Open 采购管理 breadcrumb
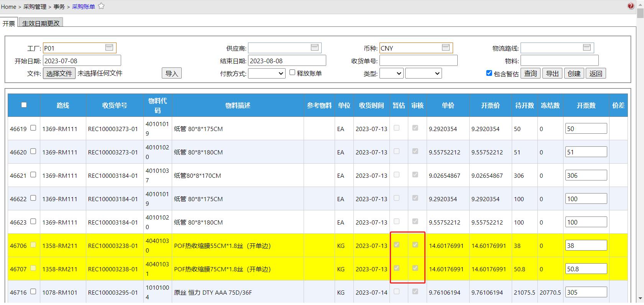Image resolution: width=644 pixels, height=305 pixels. (x=35, y=7)
